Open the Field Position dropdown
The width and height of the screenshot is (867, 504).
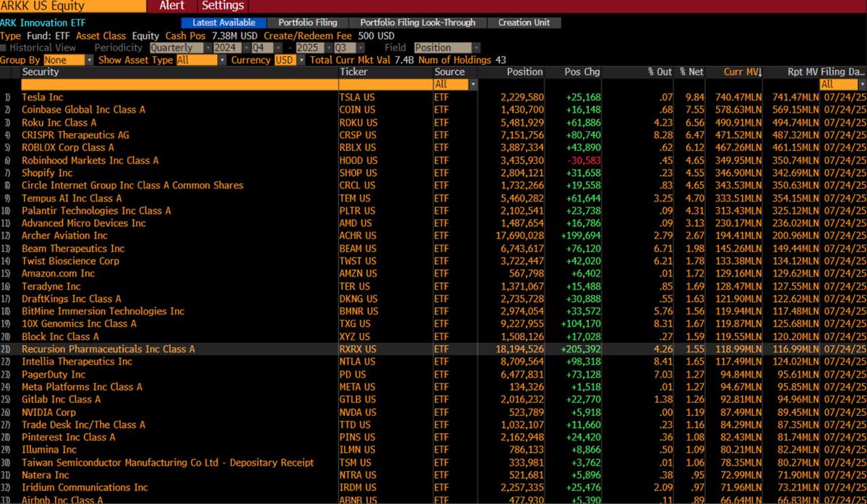point(447,48)
